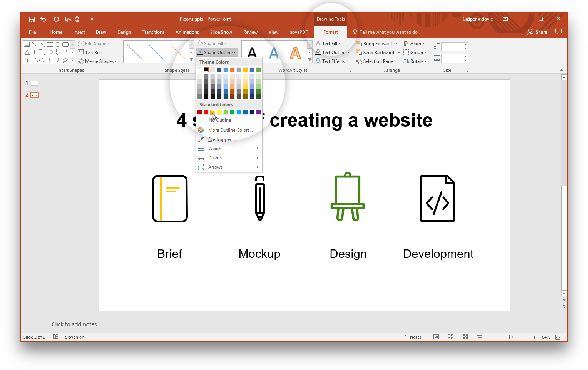Switch to Slide Sorter view

tap(451, 337)
